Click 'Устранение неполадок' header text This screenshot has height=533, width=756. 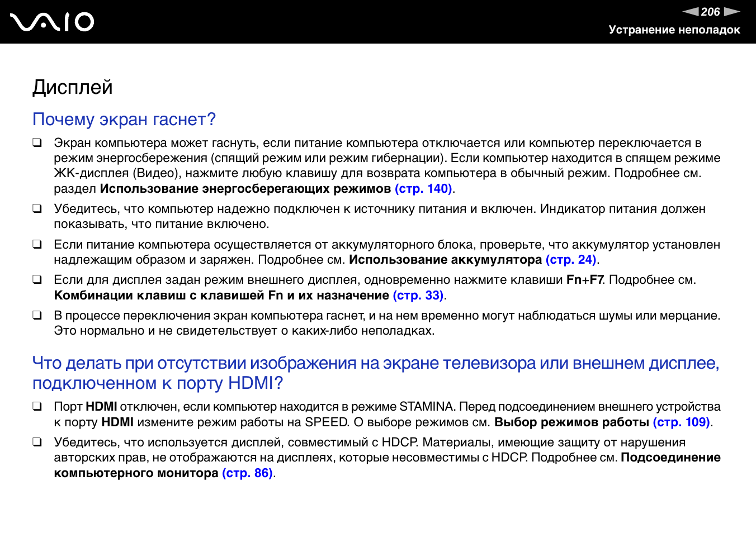tap(674, 30)
